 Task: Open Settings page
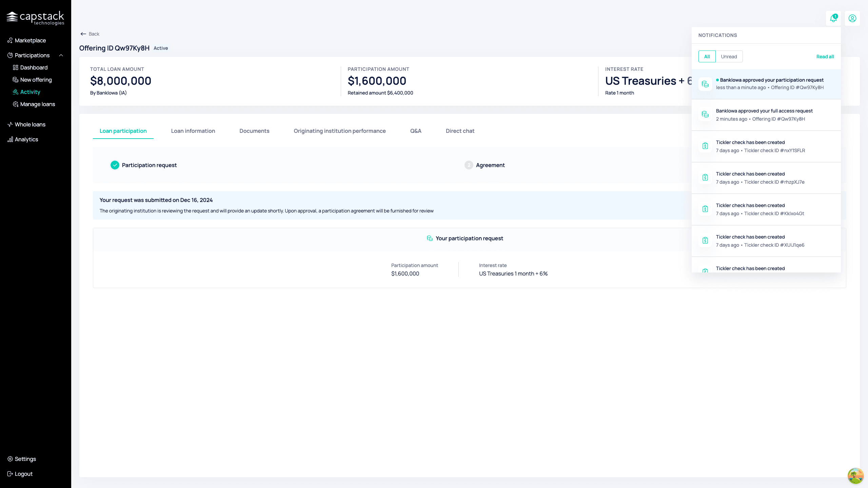[25, 459]
